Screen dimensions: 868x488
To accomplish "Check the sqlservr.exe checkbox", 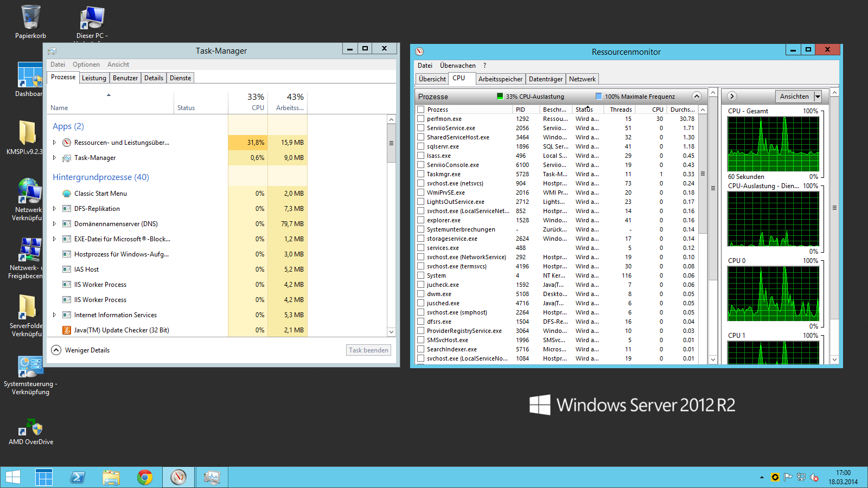I will (420, 146).
